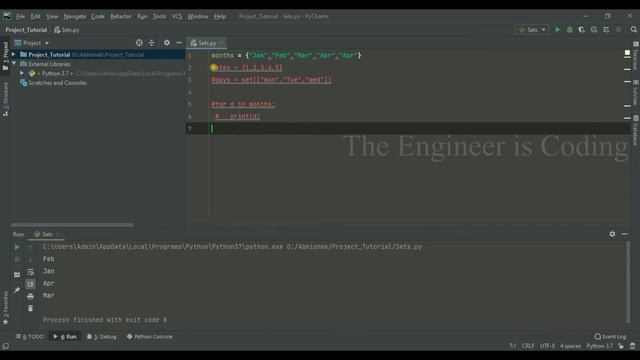
Task: Click the up-the-stack-trace arrow in the Run panel
Action: 30,247
